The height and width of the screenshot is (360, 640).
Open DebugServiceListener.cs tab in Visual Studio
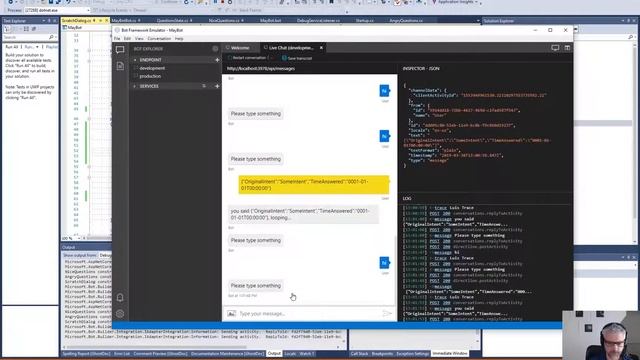coord(318,20)
